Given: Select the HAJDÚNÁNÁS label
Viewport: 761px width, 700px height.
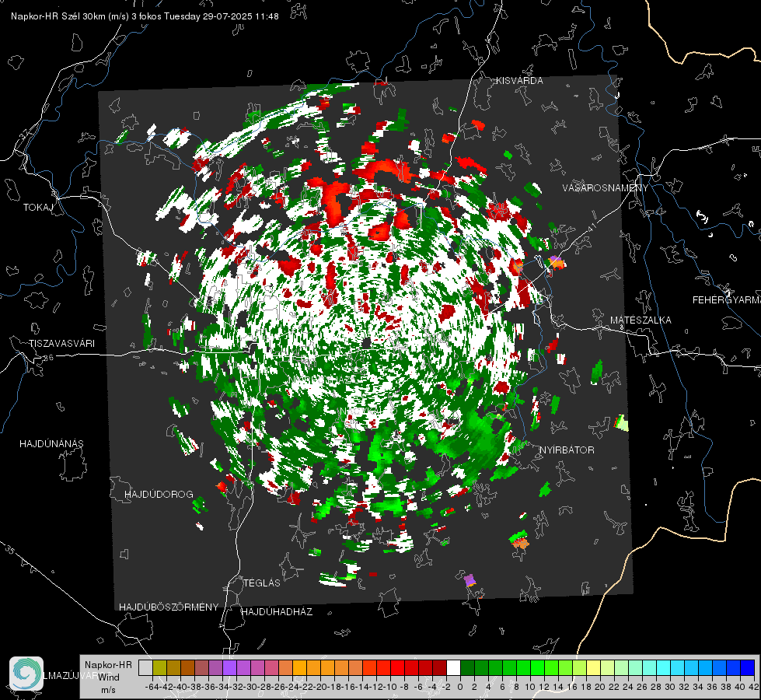Looking at the screenshot, I should click(51, 443).
